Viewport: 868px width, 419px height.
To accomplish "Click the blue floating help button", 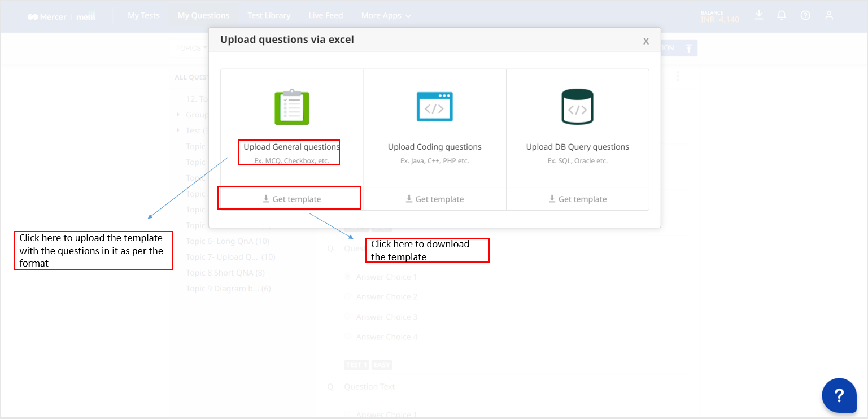I will click(839, 395).
